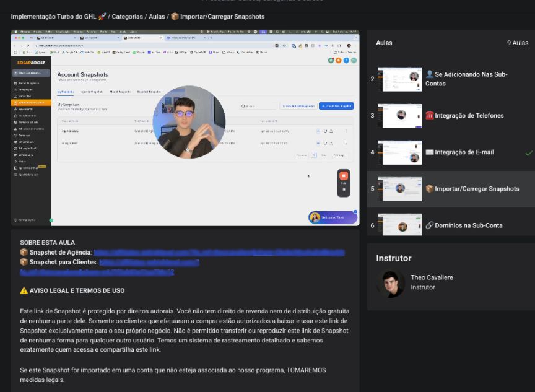Open the Snapshot para Clientes link
Image resolution: width=535 pixels, height=392 pixels.
[149, 263]
